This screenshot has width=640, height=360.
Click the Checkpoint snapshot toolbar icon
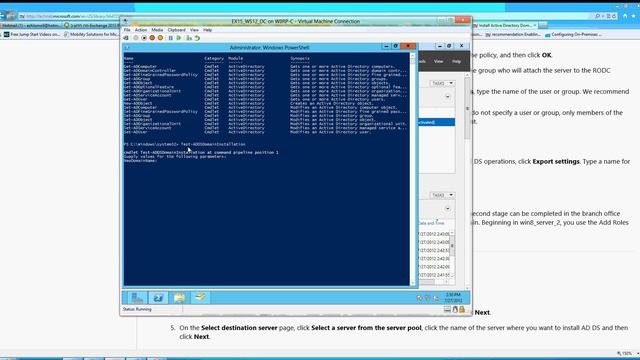189,38
